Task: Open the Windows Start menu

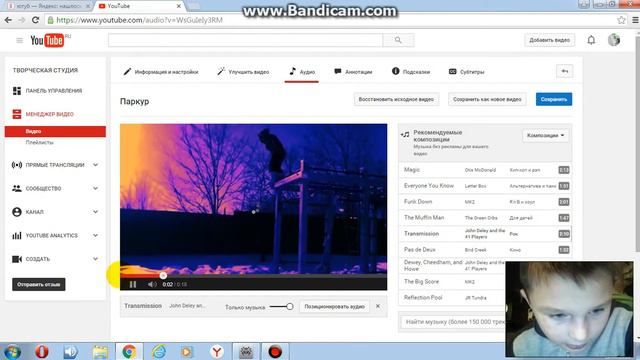Action: coord(12,352)
